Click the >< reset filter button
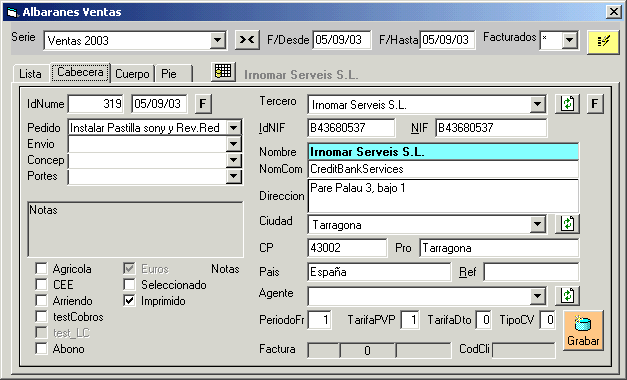 (247, 40)
